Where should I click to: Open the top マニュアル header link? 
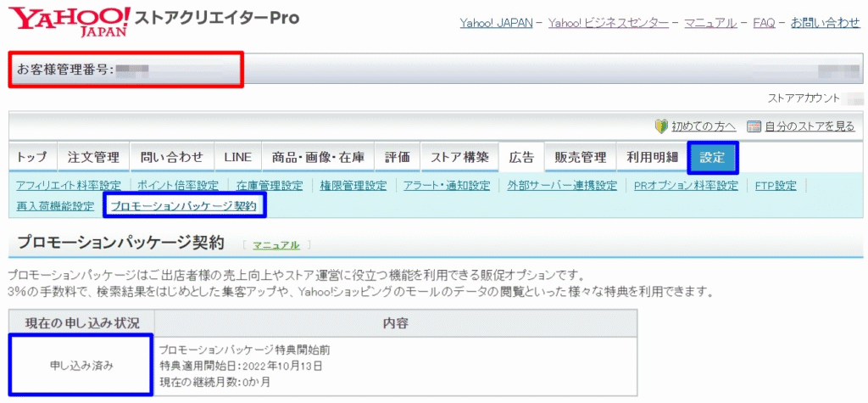(710, 23)
